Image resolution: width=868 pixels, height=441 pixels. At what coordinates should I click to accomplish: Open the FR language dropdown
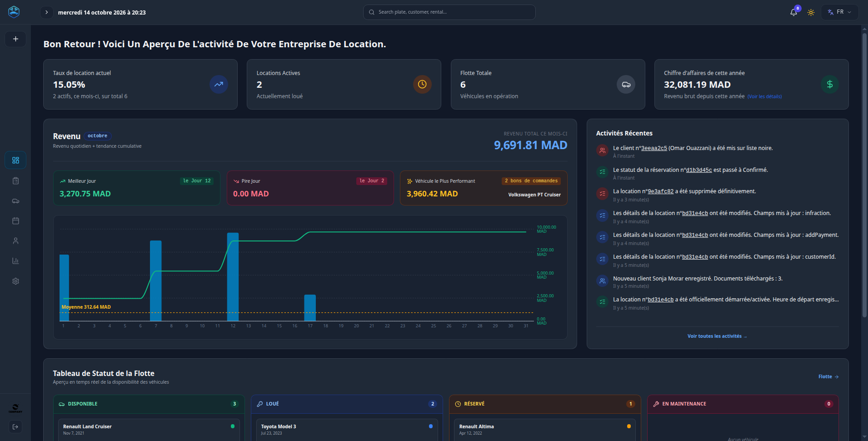839,12
